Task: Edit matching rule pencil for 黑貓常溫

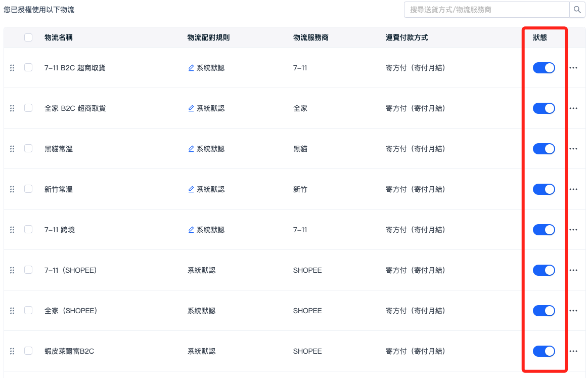Action: click(x=191, y=149)
